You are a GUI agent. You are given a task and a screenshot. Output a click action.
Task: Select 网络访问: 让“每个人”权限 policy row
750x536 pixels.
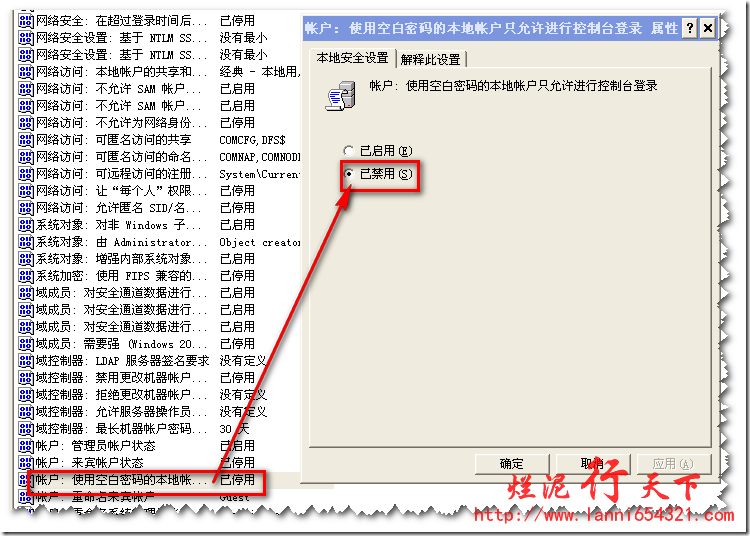[x=122, y=190]
